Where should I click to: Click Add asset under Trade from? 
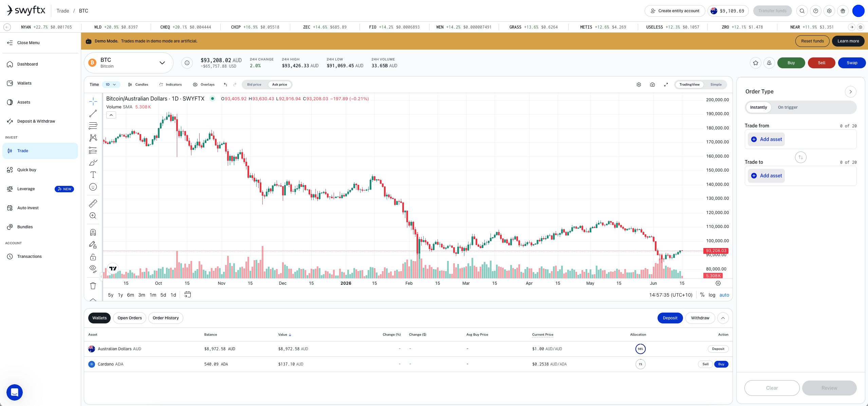coord(767,139)
